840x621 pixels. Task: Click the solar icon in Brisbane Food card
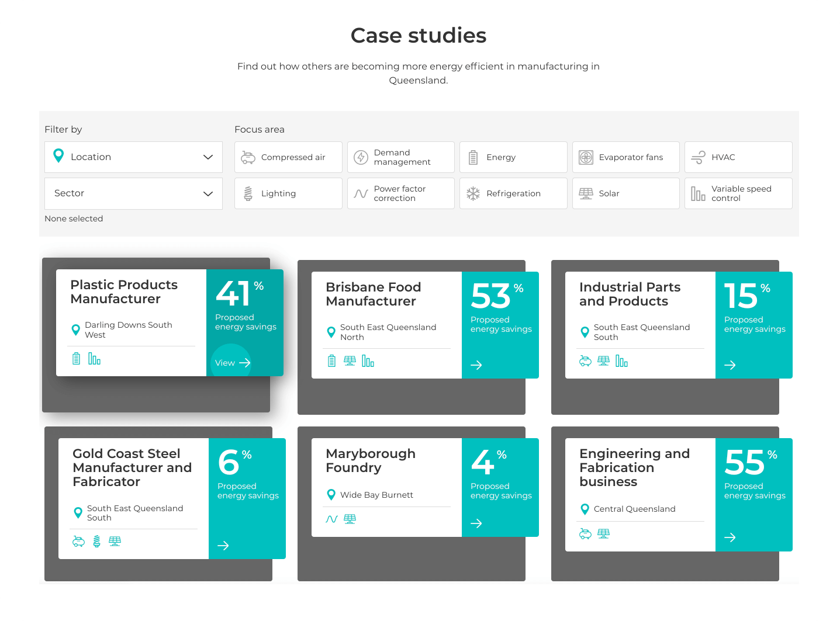[x=350, y=361]
